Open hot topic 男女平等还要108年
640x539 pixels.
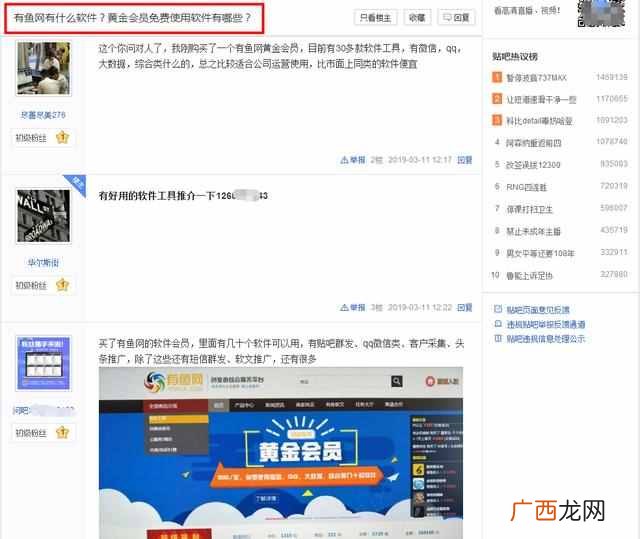tap(540, 253)
